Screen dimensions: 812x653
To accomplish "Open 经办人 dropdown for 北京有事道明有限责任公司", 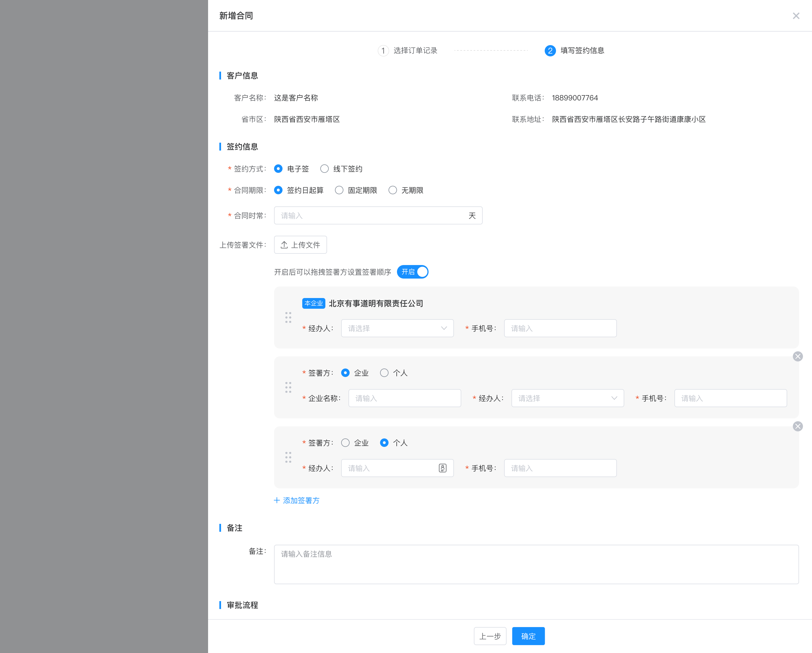I will (x=397, y=328).
